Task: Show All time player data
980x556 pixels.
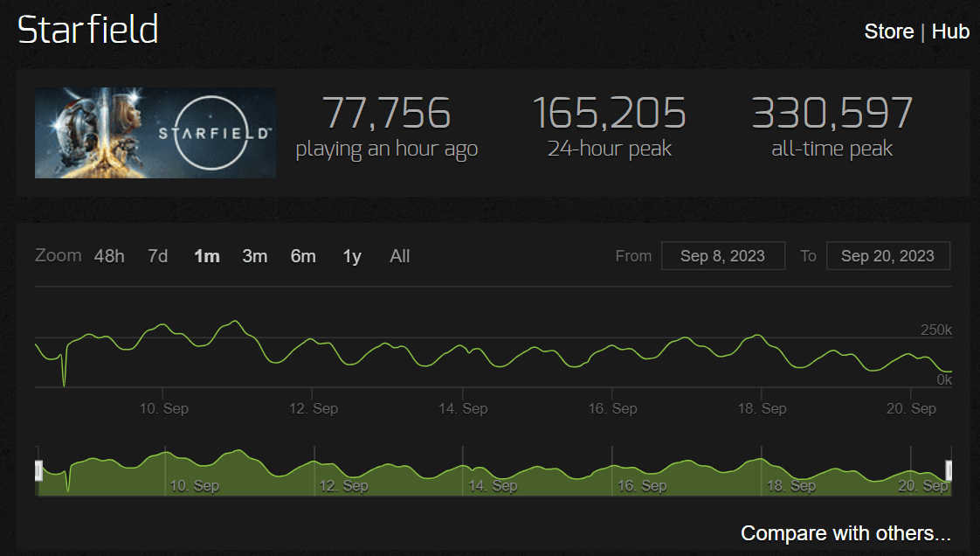Action: [x=399, y=256]
